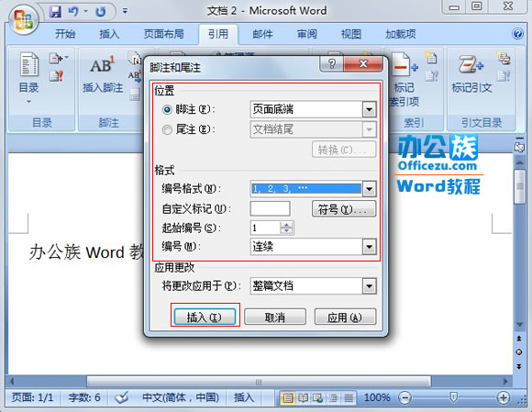Click the 取消 button

click(x=275, y=317)
